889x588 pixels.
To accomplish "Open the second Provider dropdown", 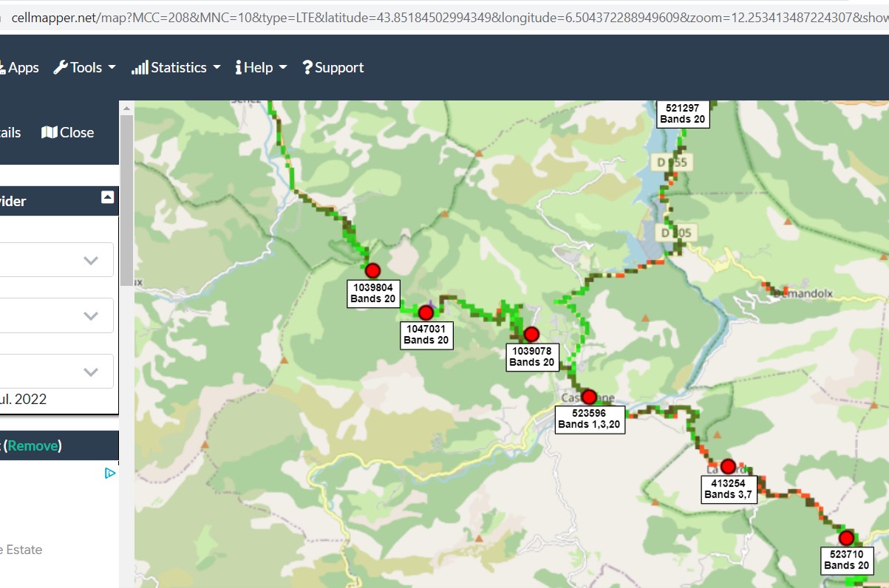I will click(57, 315).
